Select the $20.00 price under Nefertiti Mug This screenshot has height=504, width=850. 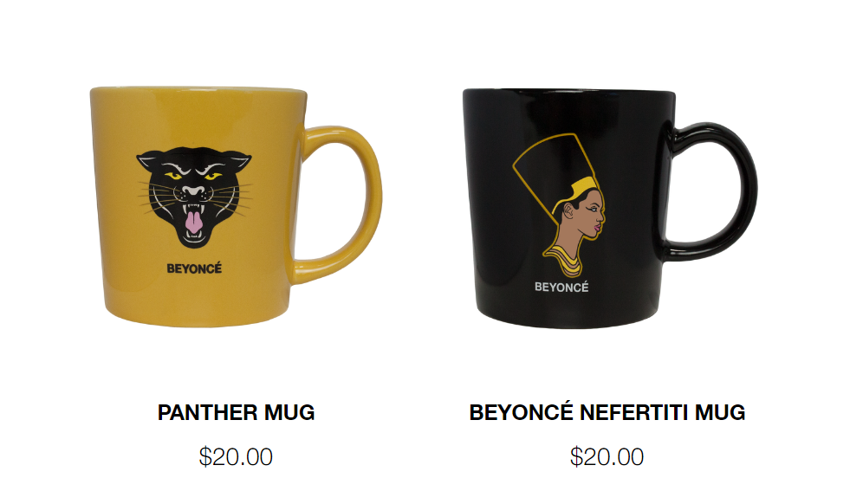607,456
